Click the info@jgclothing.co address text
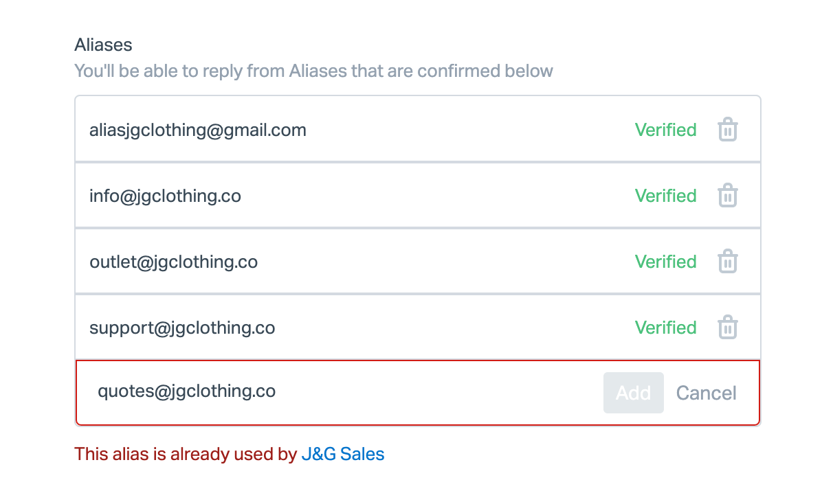Image resolution: width=833 pixels, height=504 pixels. pyautogui.click(x=165, y=196)
